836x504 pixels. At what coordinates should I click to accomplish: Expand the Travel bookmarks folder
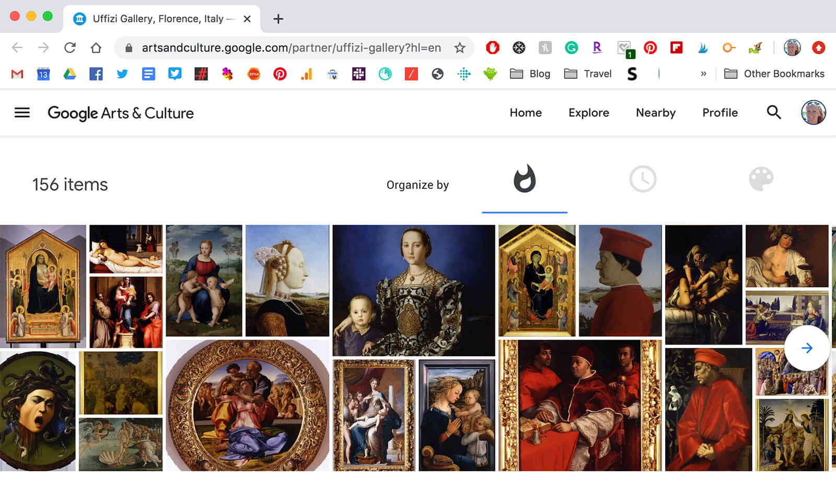[x=588, y=74]
